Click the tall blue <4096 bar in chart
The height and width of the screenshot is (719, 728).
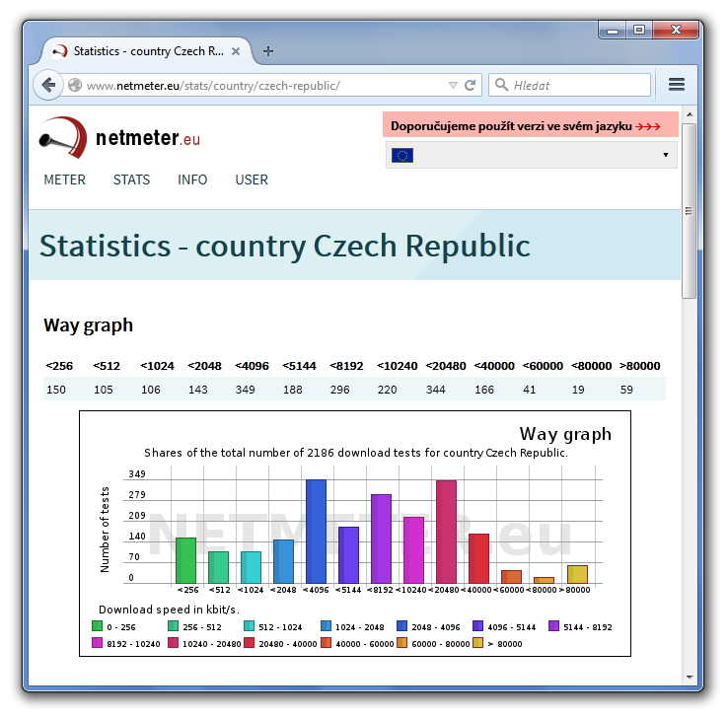[316, 531]
